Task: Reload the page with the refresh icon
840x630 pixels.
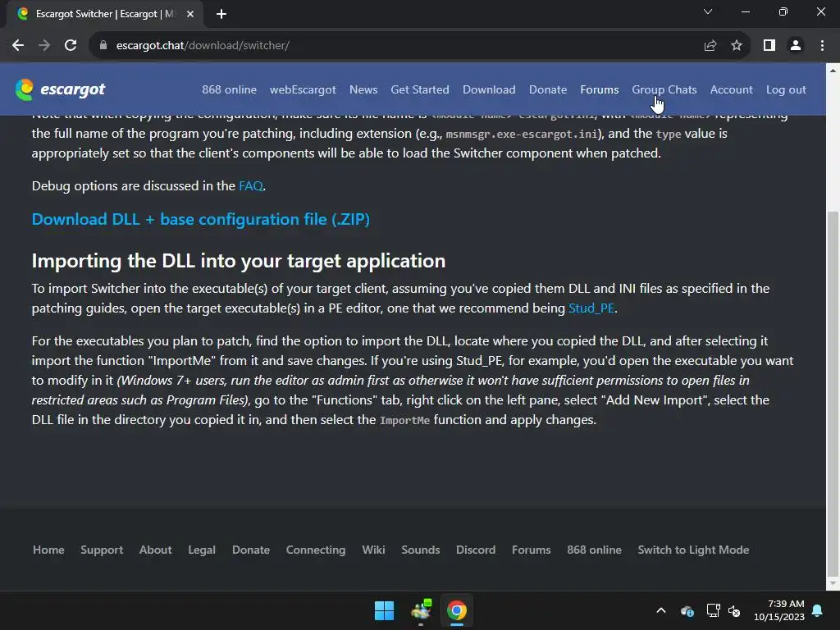Action: (71, 46)
